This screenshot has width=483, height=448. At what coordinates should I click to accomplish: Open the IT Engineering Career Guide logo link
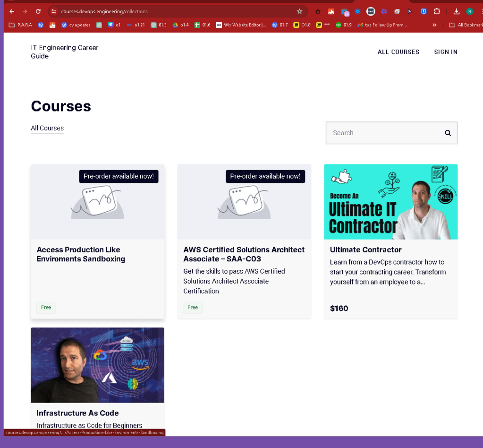point(64,52)
